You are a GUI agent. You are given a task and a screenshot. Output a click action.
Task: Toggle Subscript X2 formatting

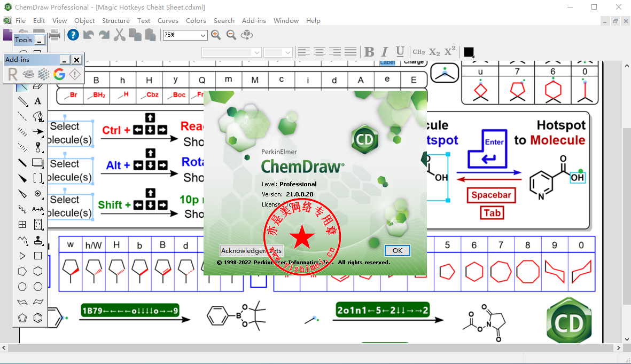[434, 52]
